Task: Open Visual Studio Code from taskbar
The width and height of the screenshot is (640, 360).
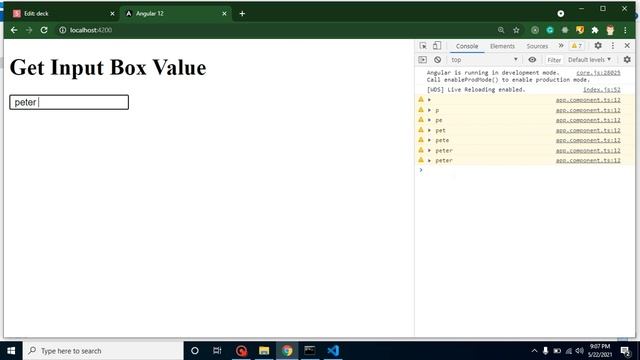Action: point(333,351)
